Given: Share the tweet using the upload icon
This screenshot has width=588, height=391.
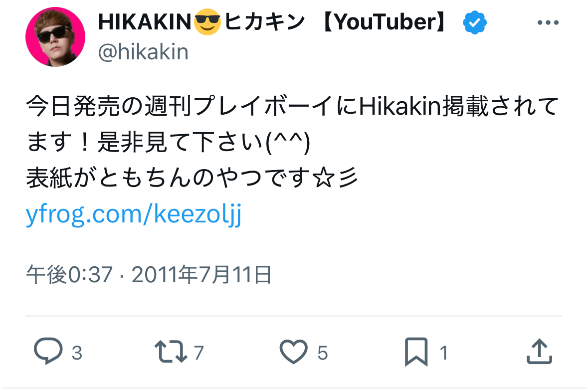Looking at the screenshot, I should click(540, 352).
